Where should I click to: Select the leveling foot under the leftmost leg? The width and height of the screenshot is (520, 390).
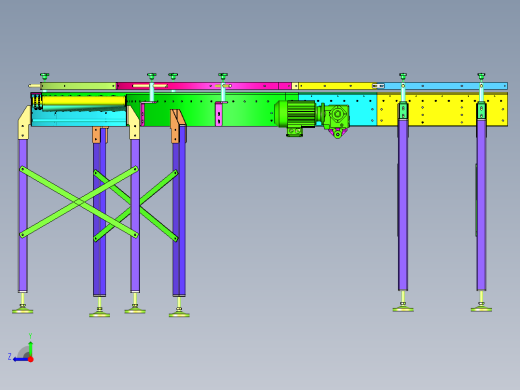click(x=23, y=307)
